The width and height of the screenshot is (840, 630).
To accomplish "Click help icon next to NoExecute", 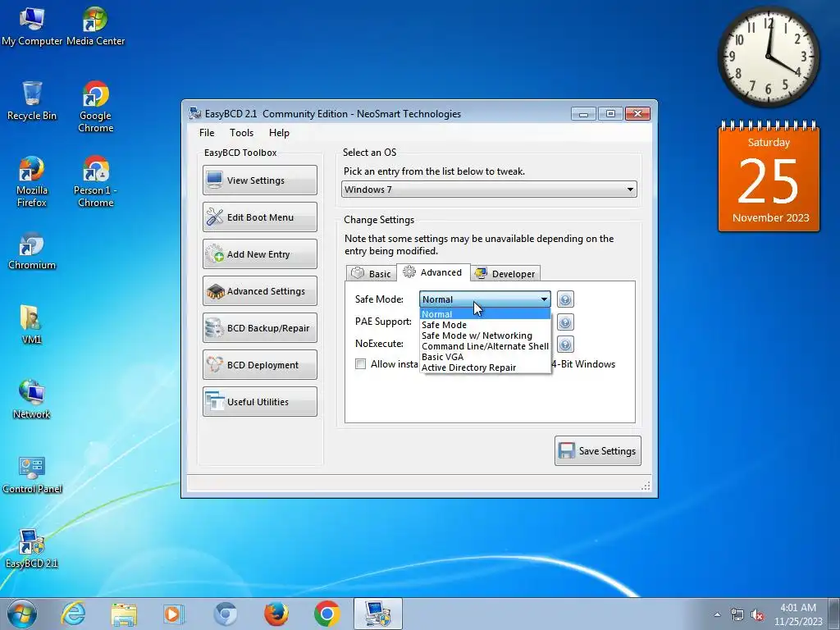I will 565,344.
